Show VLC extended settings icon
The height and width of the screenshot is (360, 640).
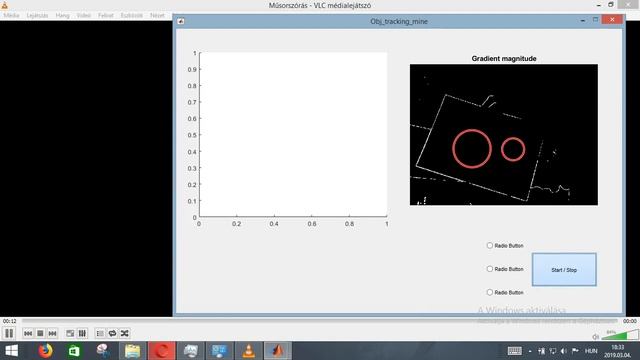82,333
